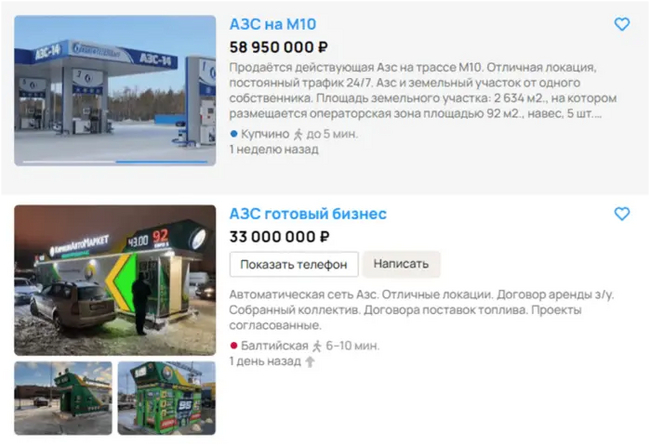Open the description starting Продаётся действующая Азс
This screenshot has width=650, height=445.
click(423, 90)
